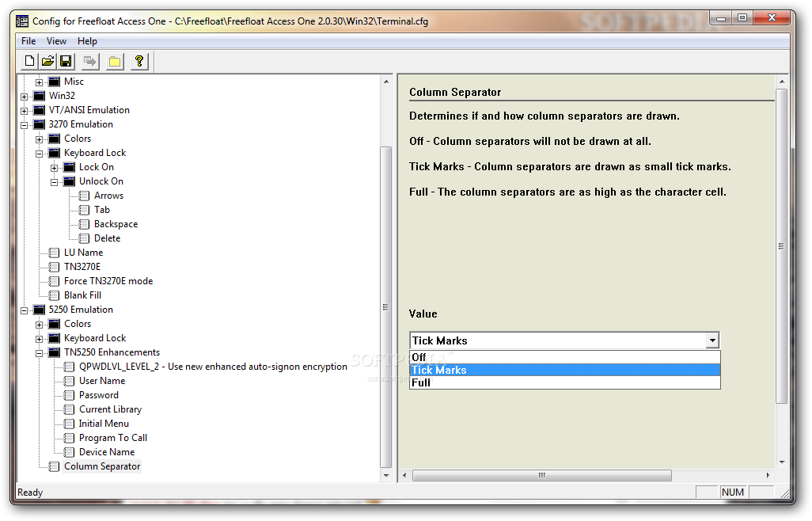
Task: Click the VT/ANSI Emulation folder icon
Action: point(40,110)
